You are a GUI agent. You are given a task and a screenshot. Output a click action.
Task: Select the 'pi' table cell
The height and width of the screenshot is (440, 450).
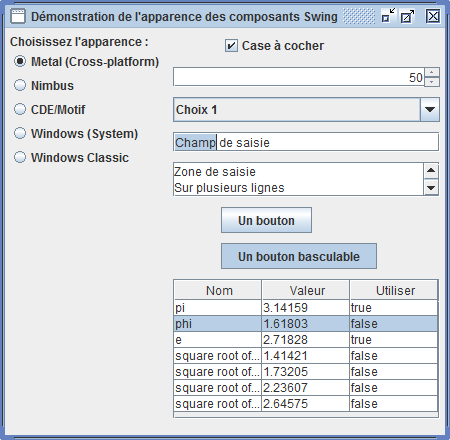click(218, 308)
